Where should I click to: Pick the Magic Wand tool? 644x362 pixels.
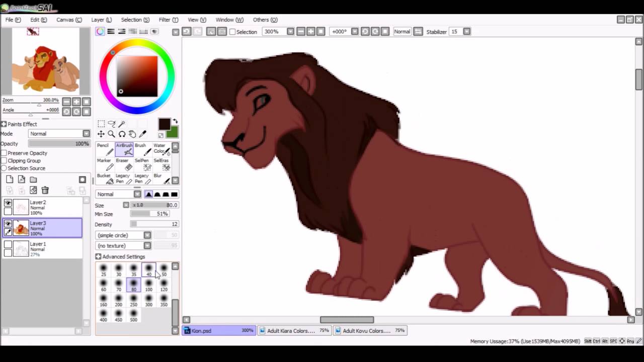(x=121, y=124)
